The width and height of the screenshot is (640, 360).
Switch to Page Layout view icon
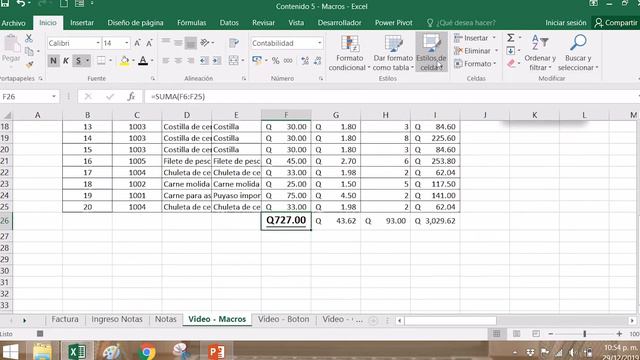[516, 334]
